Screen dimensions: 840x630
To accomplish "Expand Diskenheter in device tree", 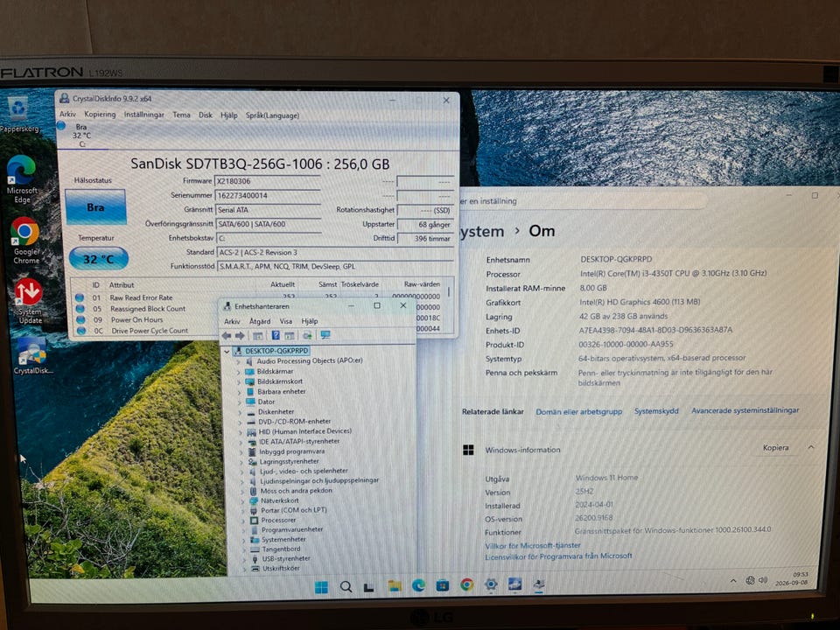I will [240, 412].
